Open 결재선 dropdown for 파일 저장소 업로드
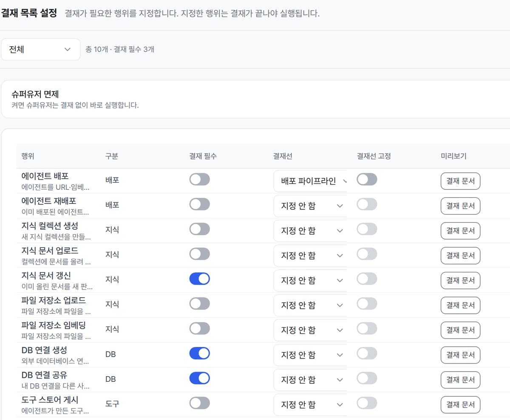 tap(311, 305)
